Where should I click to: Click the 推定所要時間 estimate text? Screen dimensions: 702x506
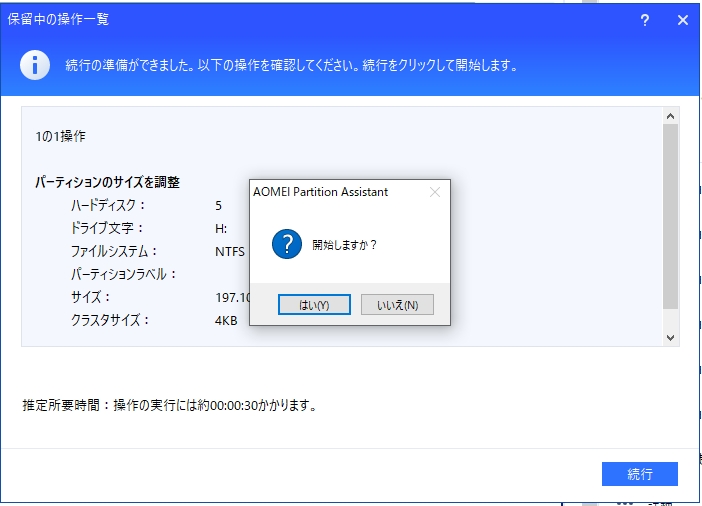click(x=170, y=406)
